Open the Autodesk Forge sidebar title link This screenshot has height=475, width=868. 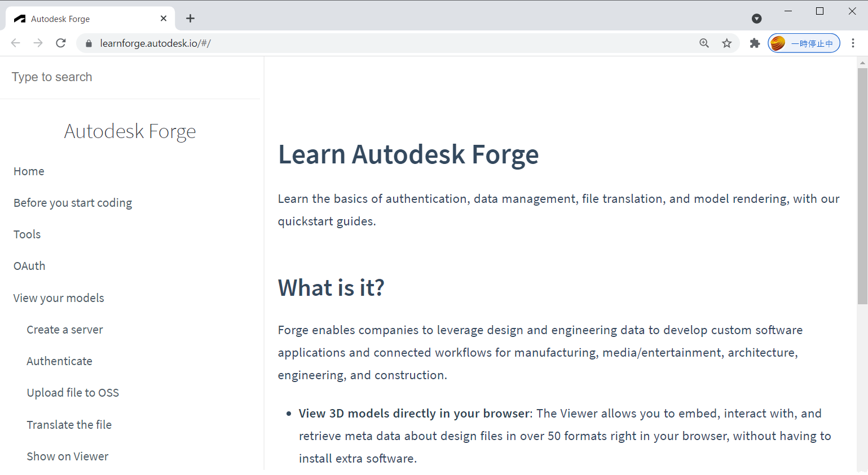click(130, 131)
